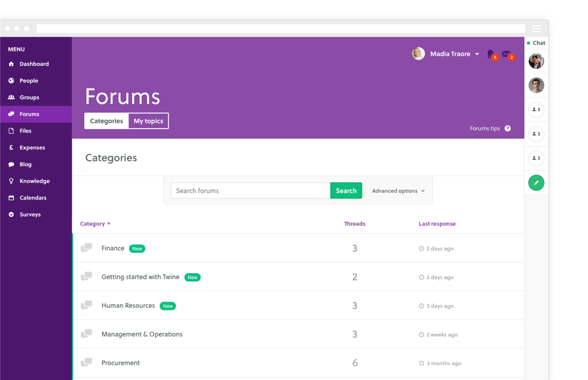The height and width of the screenshot is (380, 588).
Task: Open first chat contact avatar
Action: coord(536,61)
